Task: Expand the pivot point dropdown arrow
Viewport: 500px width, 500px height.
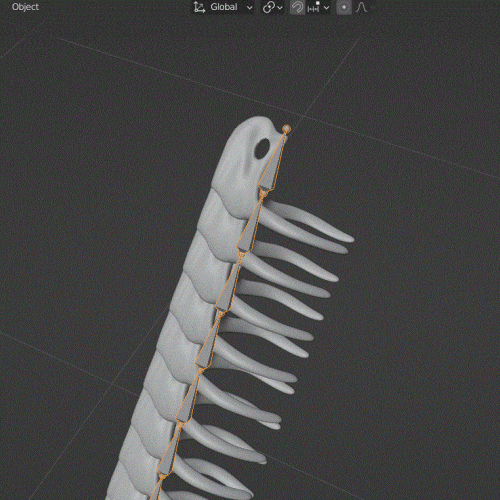Action: coord(280,8)
